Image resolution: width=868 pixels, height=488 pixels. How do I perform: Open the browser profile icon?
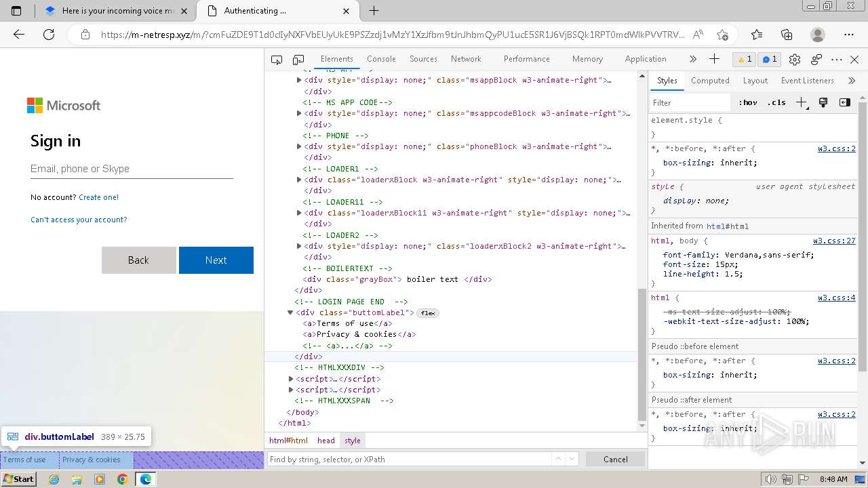(818, 35)
